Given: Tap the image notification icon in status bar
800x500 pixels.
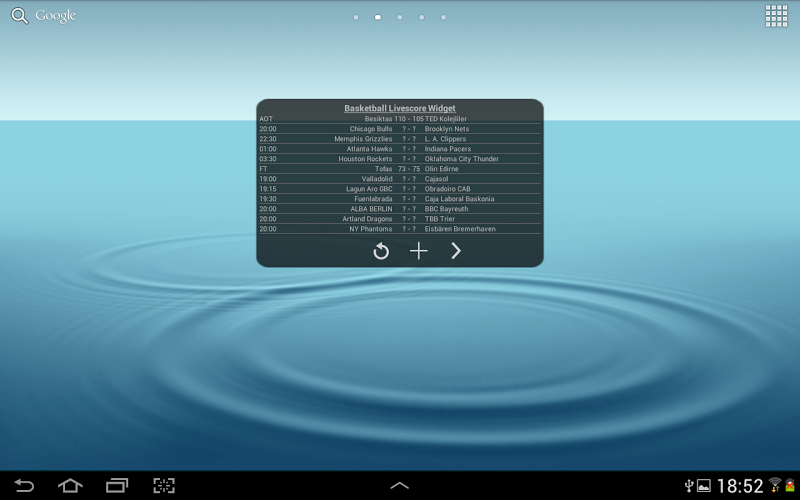Looking at the screenshot, I should point(704,485).
